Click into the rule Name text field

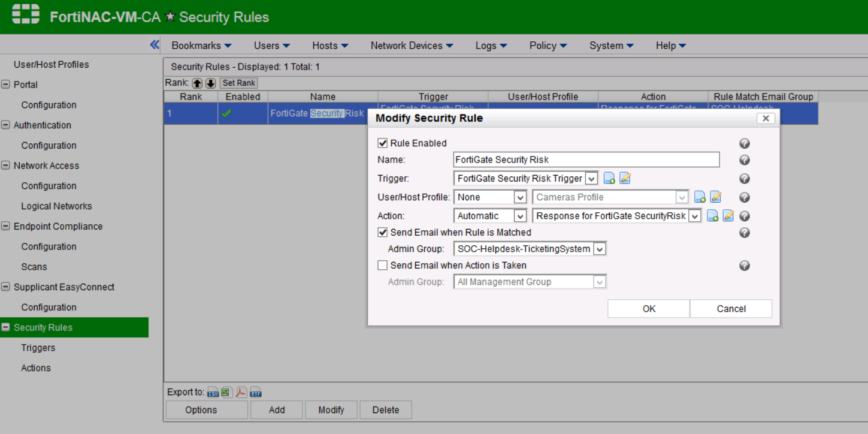(x=586, y=159)
